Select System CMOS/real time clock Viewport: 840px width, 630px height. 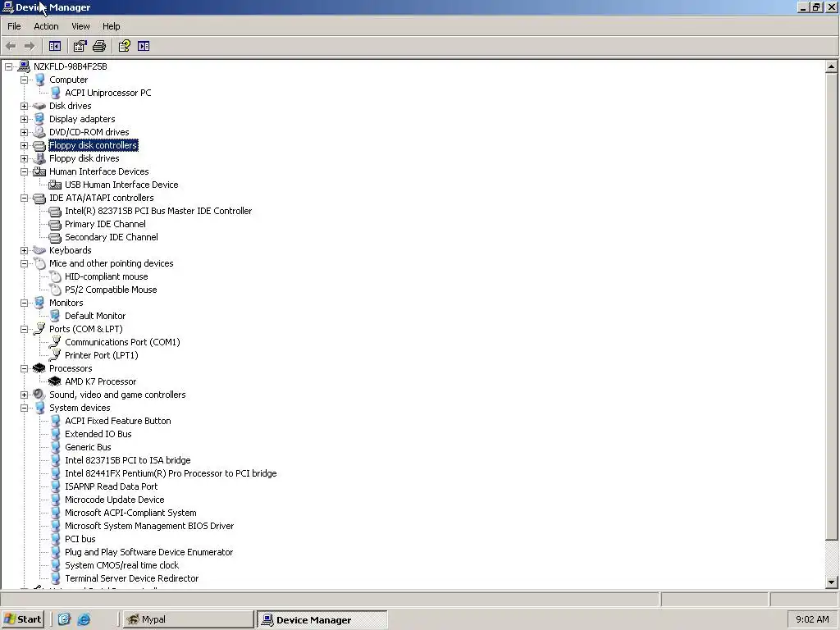pos(121,565)
